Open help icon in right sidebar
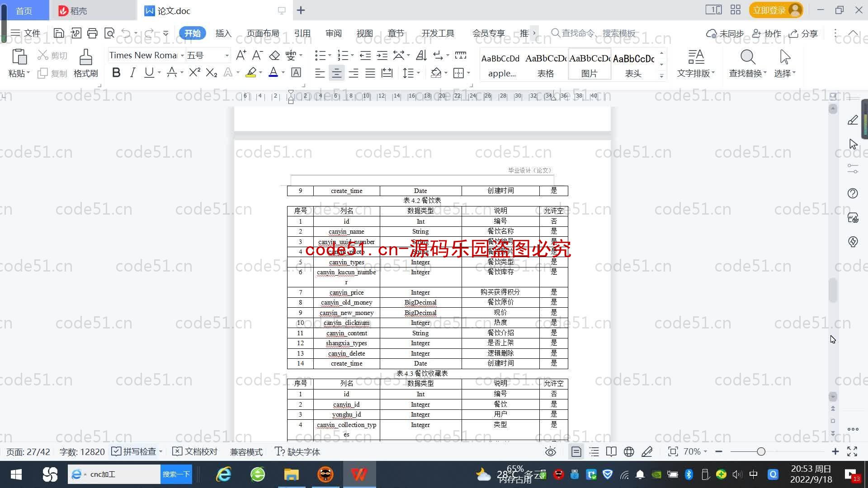Screen dimensions: 868x488 click(853, 193)
